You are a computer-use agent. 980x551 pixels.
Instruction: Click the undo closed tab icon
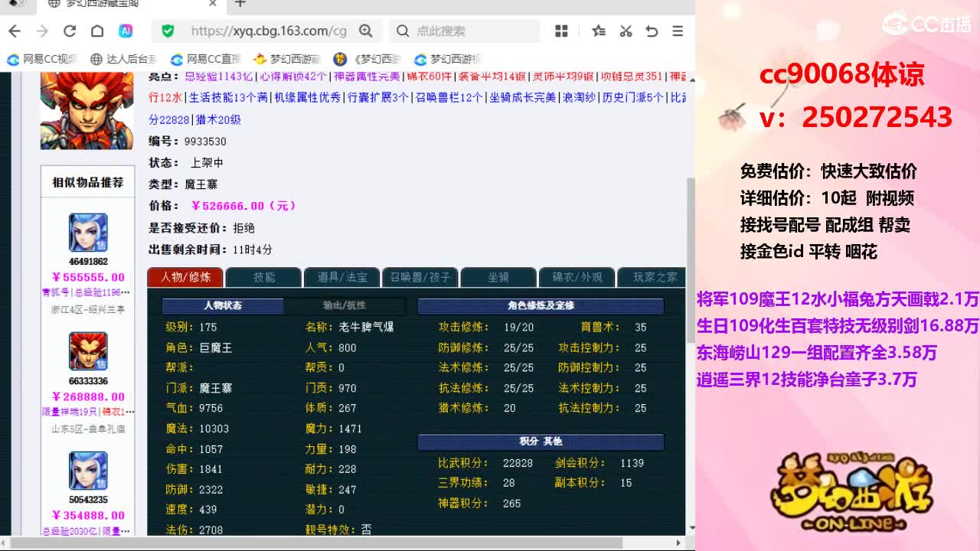click(x=652, y=31)
